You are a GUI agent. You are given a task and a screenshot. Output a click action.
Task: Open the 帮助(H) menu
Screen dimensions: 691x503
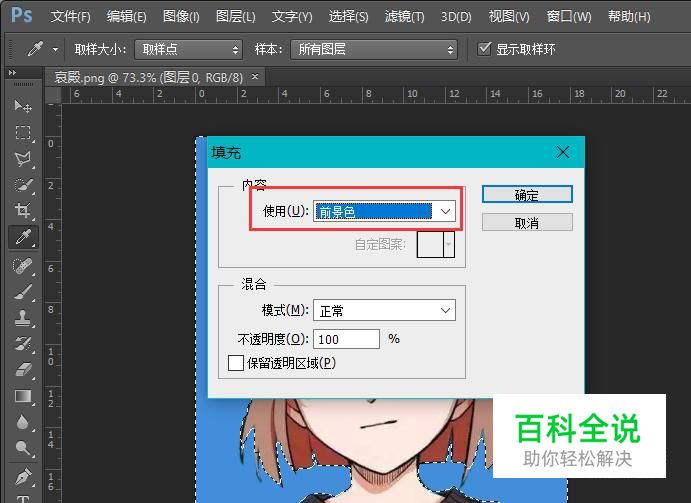coord(629,16)
